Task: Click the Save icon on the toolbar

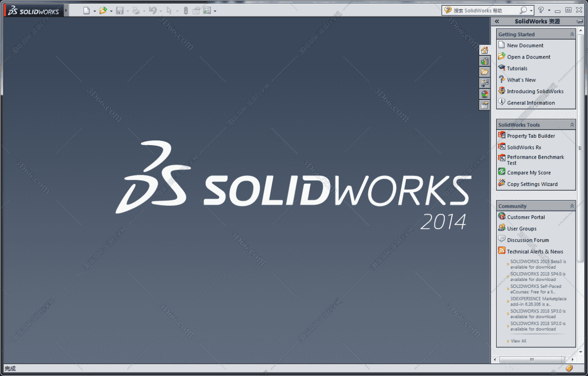Action: coord(120,10)
